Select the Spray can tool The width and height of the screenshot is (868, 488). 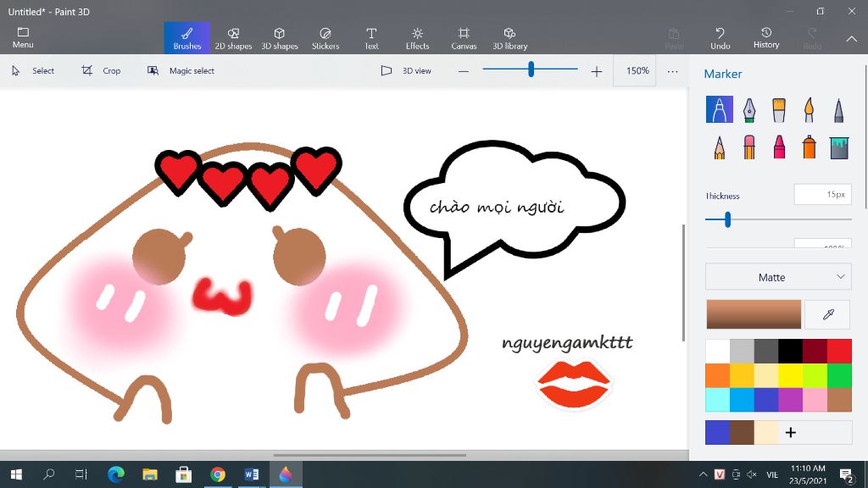coord(809,147)
